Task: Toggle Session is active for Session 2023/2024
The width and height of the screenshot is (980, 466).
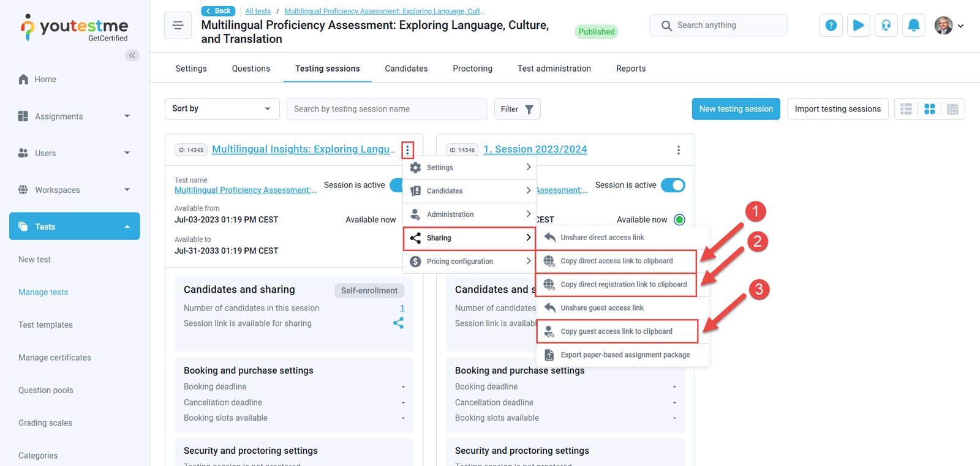Action: coord(673,185)
